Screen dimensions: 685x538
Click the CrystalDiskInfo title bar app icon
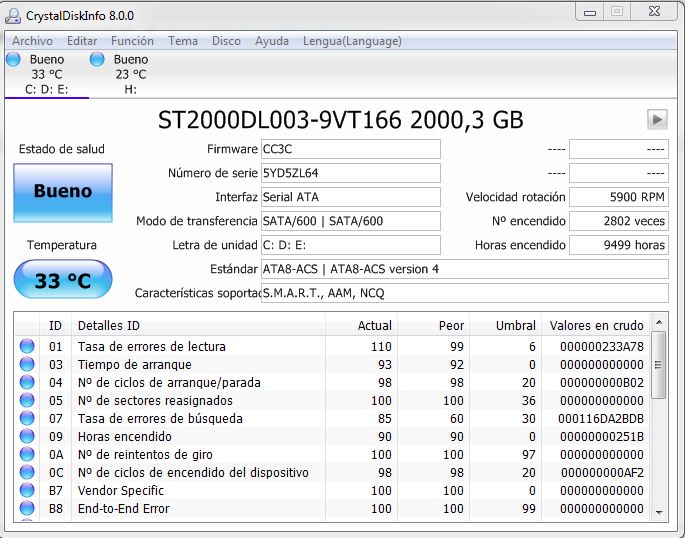(x=12, y=15)
